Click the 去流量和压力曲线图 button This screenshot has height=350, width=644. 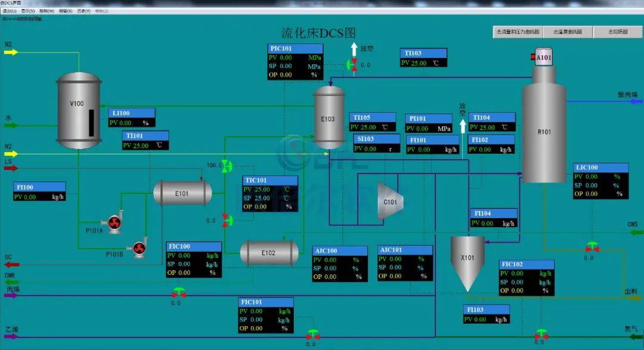coord(518,32)
